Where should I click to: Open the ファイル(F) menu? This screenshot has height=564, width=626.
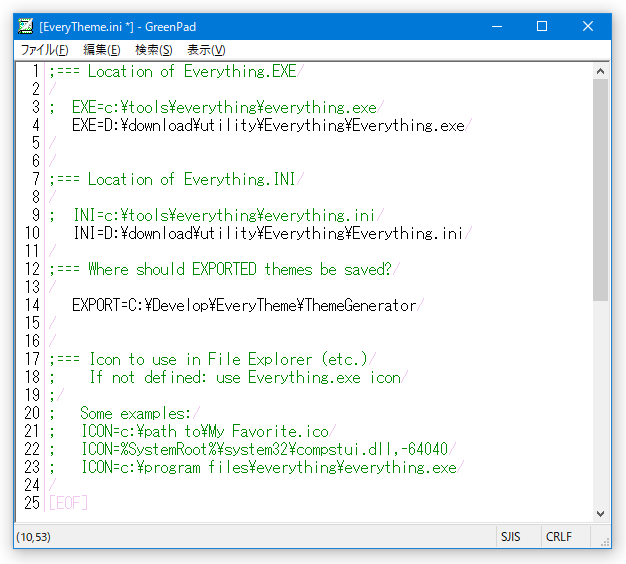pos(45,50)
